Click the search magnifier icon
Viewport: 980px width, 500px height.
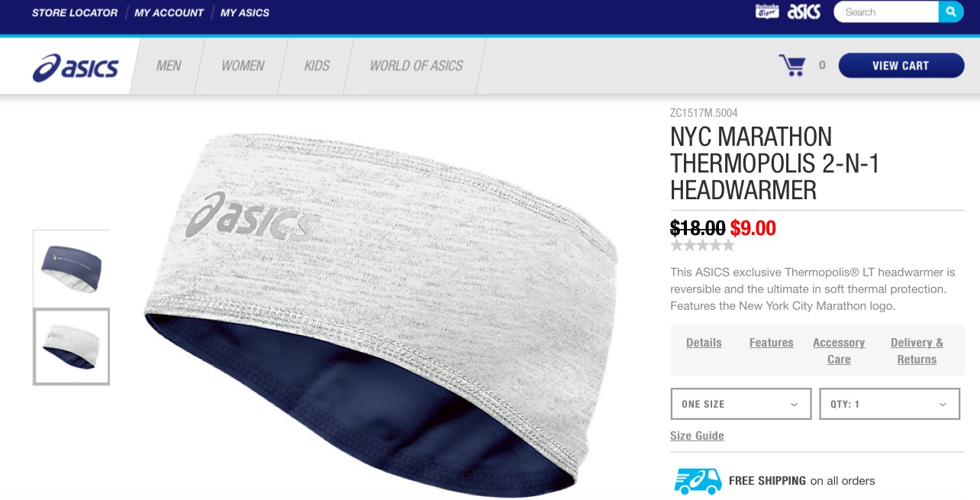point(951,12)
